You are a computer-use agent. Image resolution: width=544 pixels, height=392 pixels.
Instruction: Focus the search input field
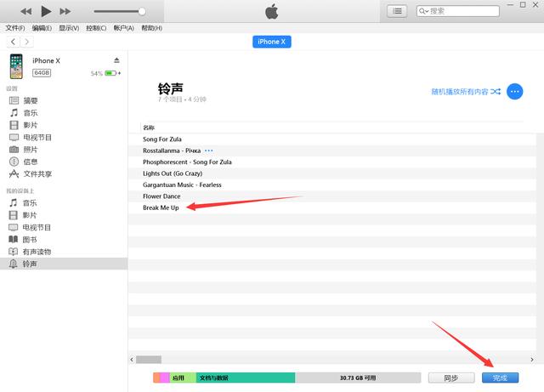point(457,11)
